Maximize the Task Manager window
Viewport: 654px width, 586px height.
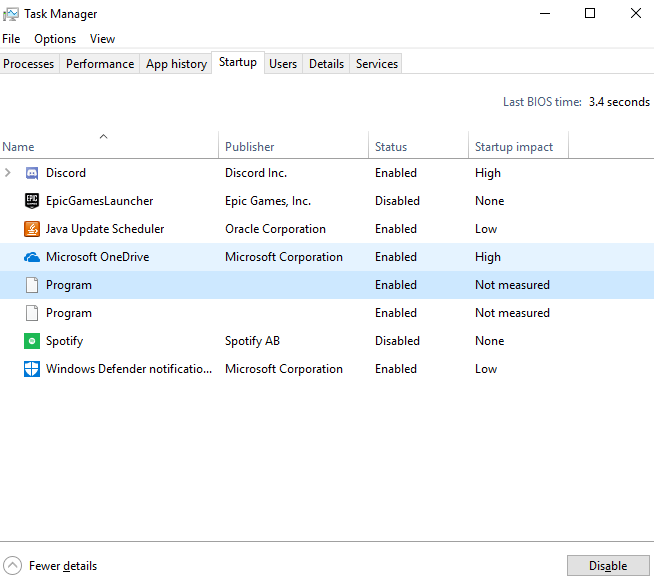point(590,13)
